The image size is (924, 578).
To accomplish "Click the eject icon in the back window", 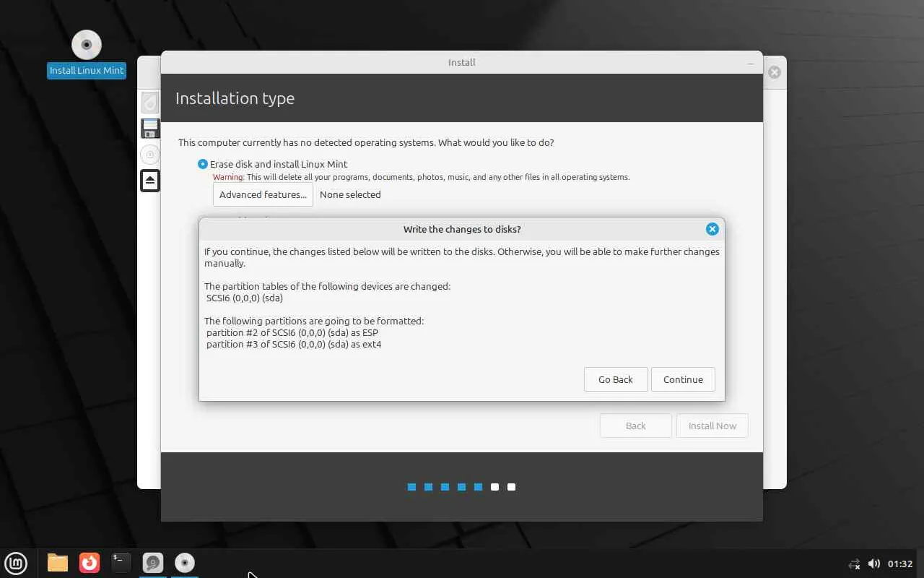I will pos(150,180).
